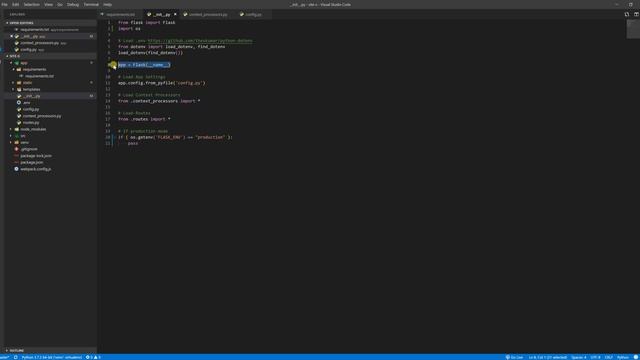Click the open changes icon in editor toolbar

(627, 14)
